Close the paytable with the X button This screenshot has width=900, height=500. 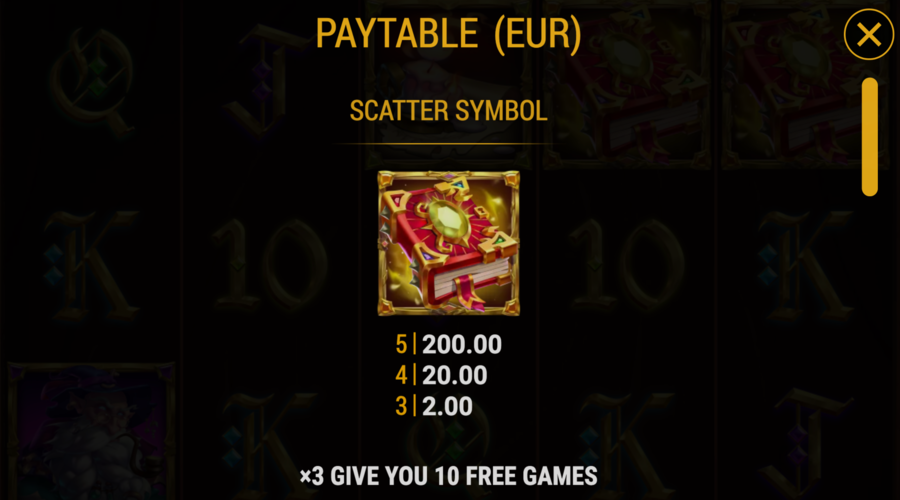coord(868,34)
